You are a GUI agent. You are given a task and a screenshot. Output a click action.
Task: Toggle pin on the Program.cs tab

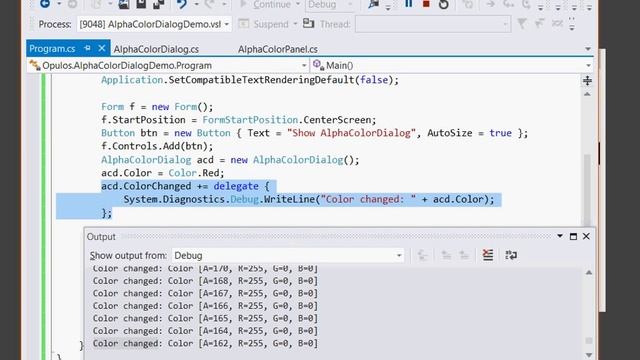[x=87, y=49]
